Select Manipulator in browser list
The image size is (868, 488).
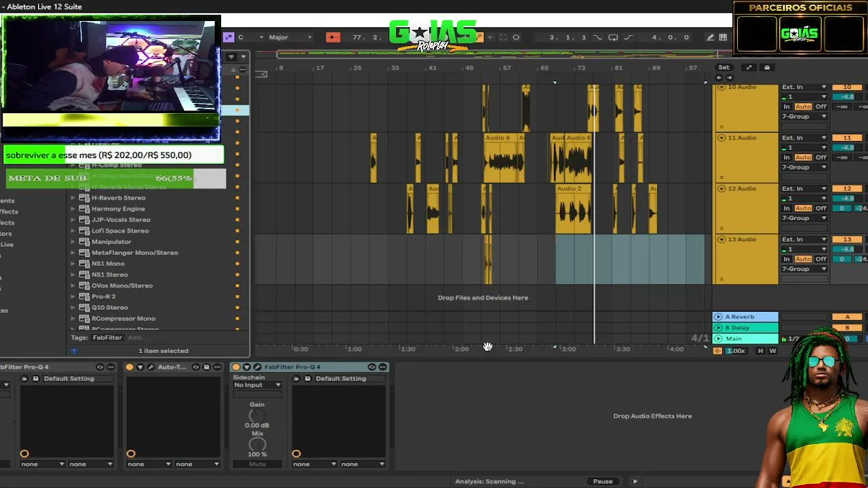coord(111,242)
